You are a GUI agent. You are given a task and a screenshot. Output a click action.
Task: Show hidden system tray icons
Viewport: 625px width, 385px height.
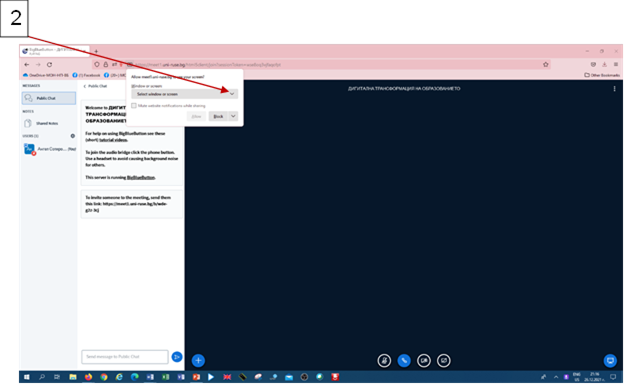click(556, 377)
